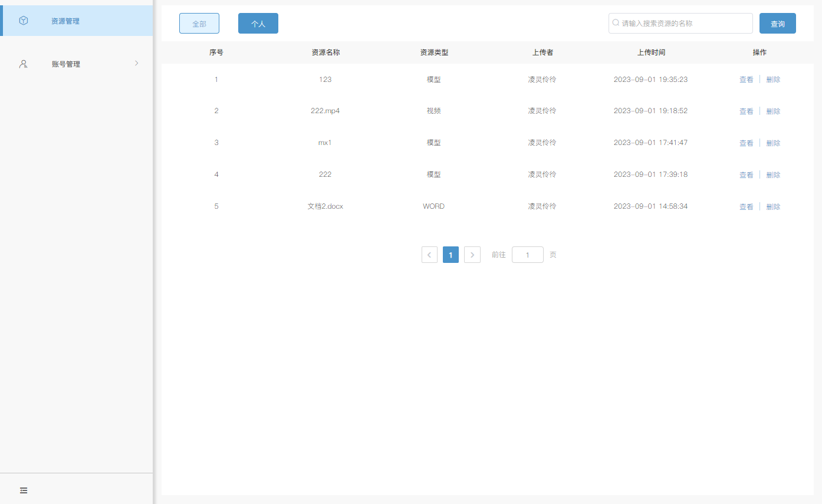Select page 1 in pagination
The width and height of the screenshot is (822, 504).
(451, 255)
